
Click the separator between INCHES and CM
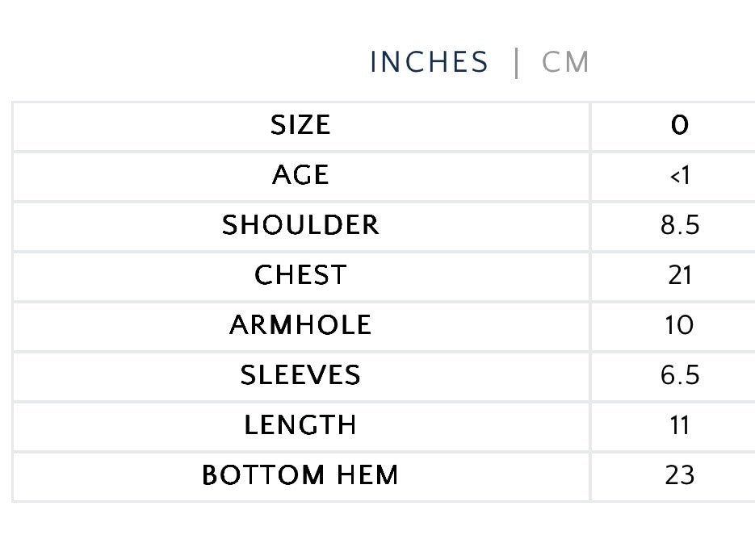click(516, 63)
